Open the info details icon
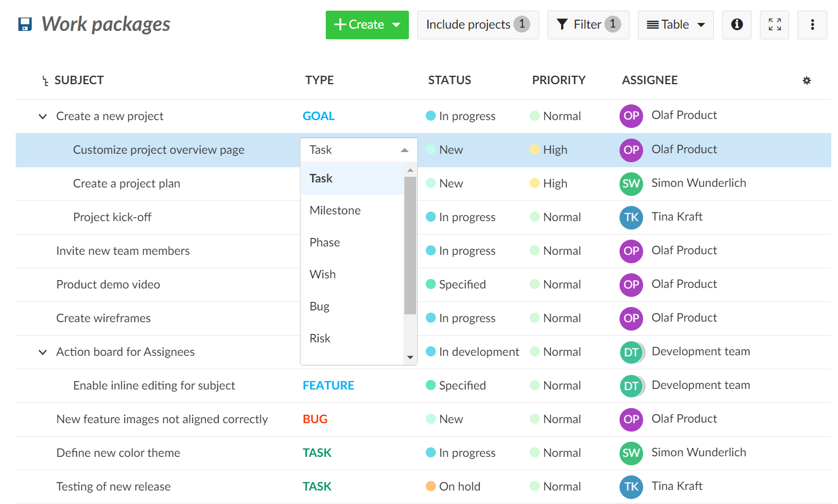838x504 pixels. coord(736,25)
